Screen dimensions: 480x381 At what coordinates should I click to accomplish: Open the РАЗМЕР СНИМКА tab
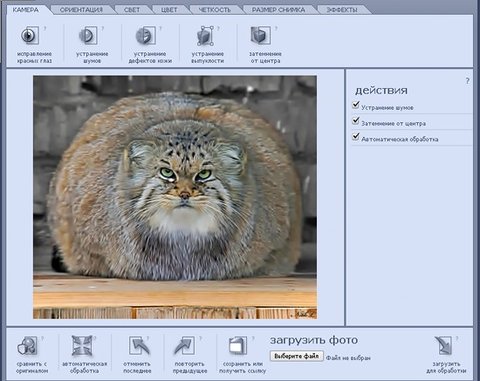pos(278,10)
